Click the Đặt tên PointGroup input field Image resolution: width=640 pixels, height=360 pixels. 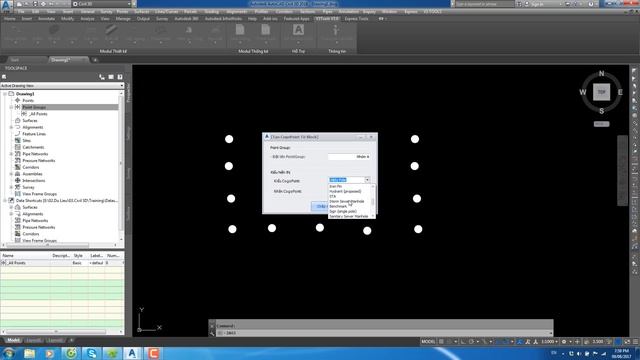coord(349,157)
